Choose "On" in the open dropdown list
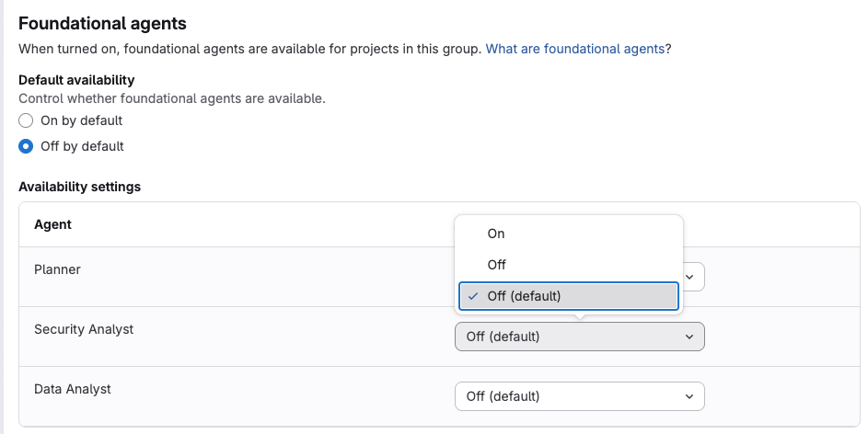Screen dimensions: 868x434 coord(496,234)
